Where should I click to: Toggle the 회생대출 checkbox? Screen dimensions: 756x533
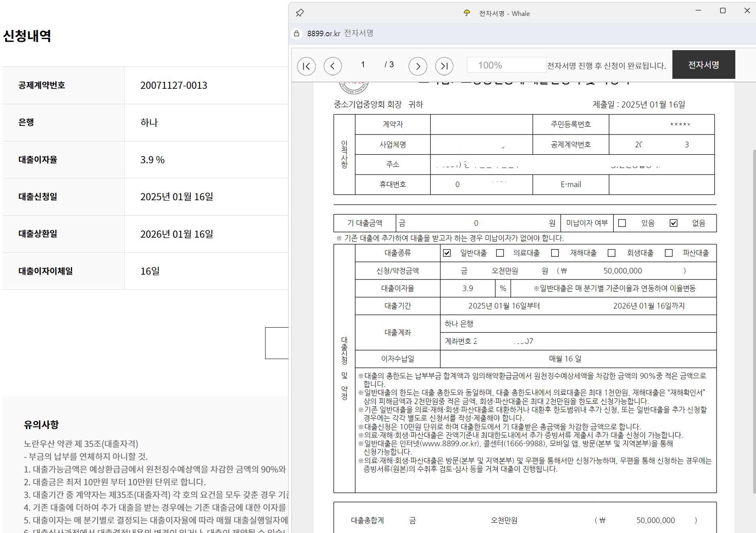[x=612, y=253]
